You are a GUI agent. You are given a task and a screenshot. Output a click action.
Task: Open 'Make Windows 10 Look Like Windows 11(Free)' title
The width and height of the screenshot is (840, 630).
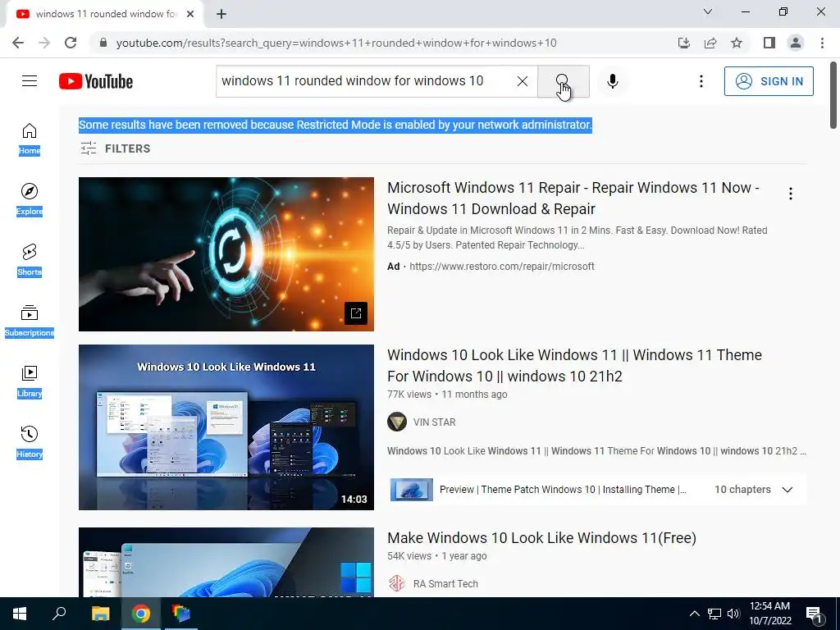point(541,538)
